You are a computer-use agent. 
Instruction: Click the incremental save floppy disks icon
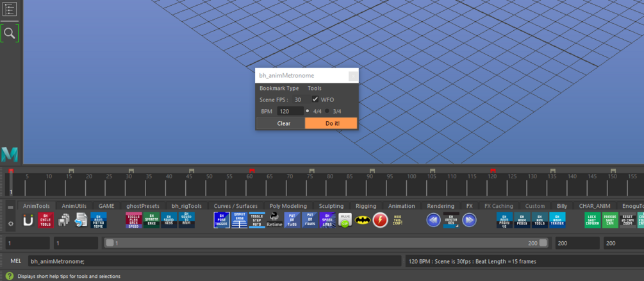63,220
